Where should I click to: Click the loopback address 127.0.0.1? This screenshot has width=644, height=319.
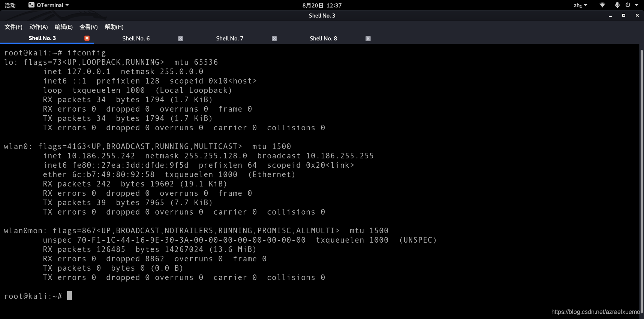(89, 72)
